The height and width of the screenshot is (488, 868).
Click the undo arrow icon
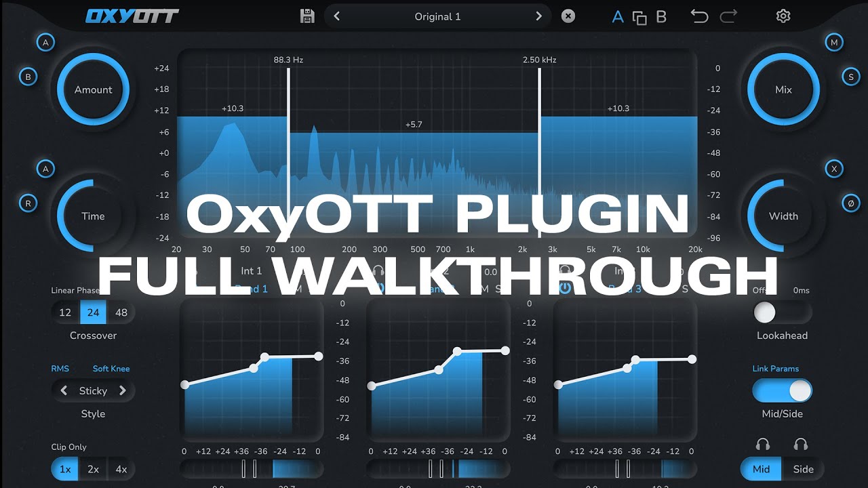[699, 16]
